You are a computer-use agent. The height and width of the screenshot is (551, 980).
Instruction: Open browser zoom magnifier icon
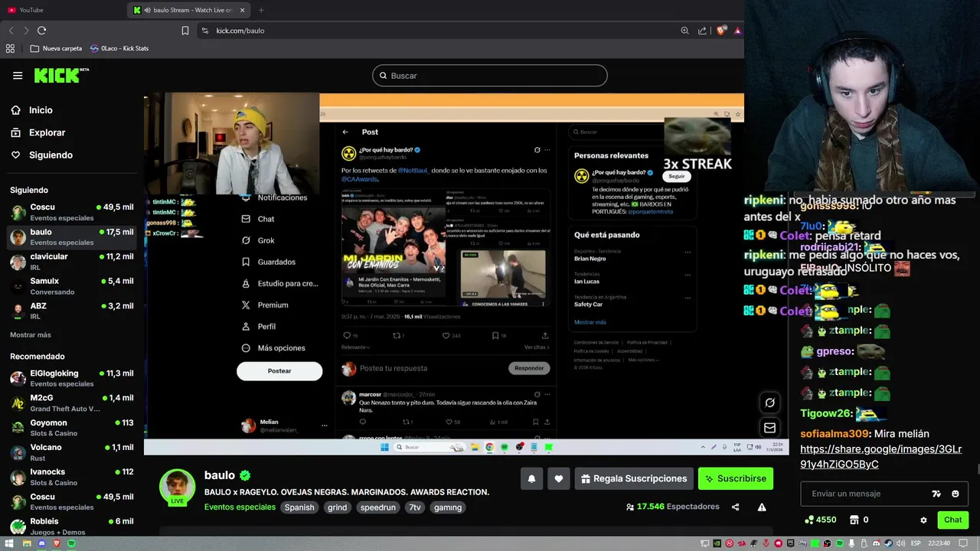coord(684,31)
